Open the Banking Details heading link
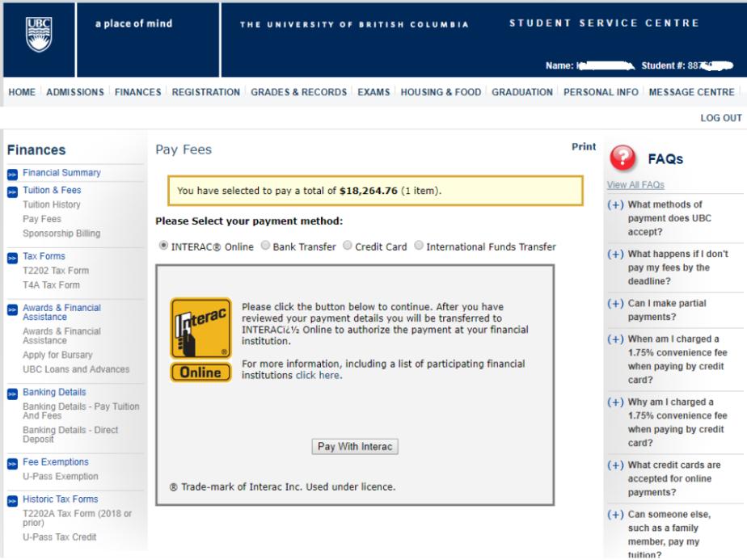The width and height of the screenshot is (747, 560). click(x=54, y=392)
